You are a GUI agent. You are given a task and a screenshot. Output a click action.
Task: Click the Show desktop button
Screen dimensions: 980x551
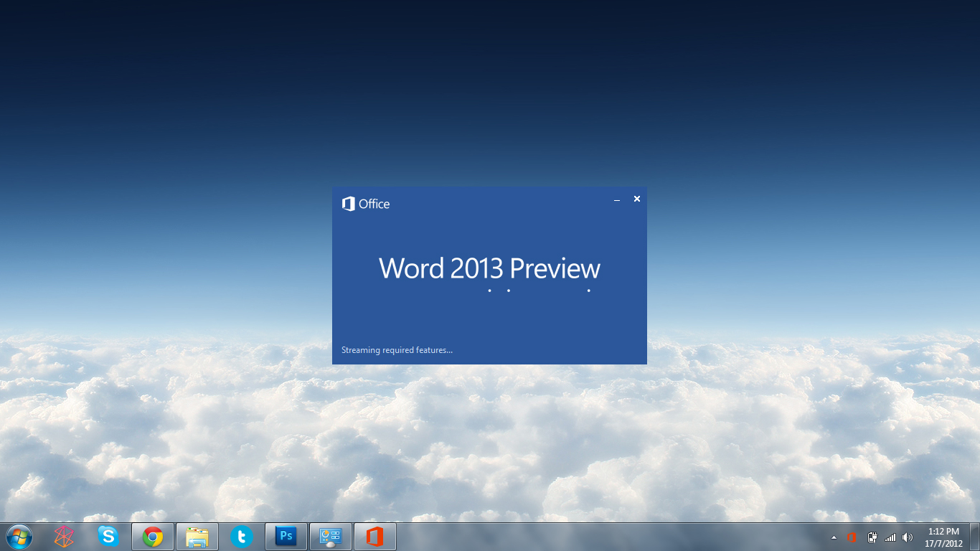pyautogui.click(x=974, y=537)
